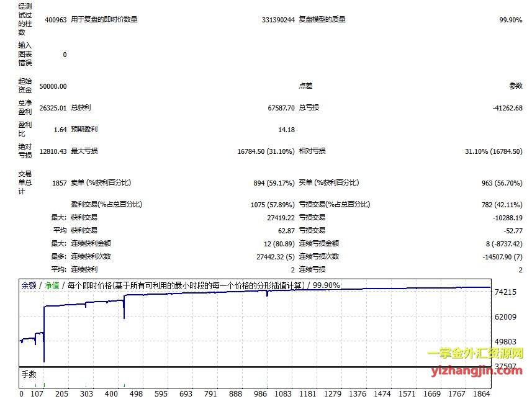Click the 总获利 value 67587.70

(x=281, y=107)
